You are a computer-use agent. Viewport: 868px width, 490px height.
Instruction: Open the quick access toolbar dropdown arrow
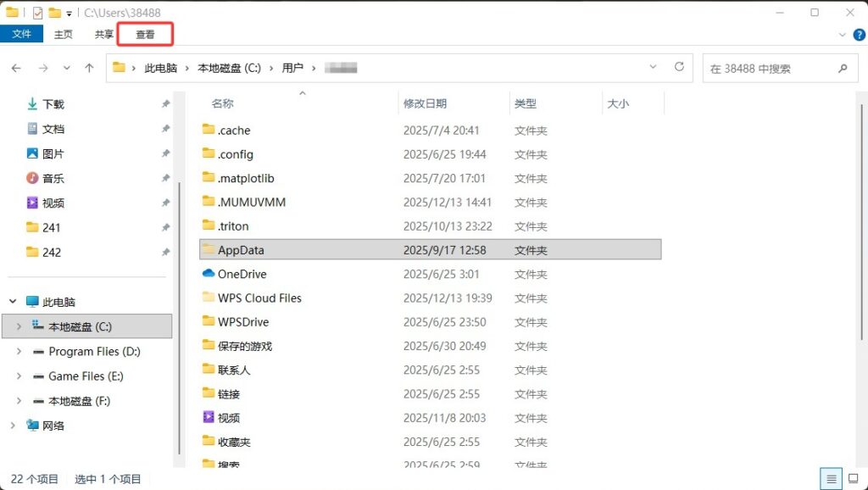(x=70, y=13)
